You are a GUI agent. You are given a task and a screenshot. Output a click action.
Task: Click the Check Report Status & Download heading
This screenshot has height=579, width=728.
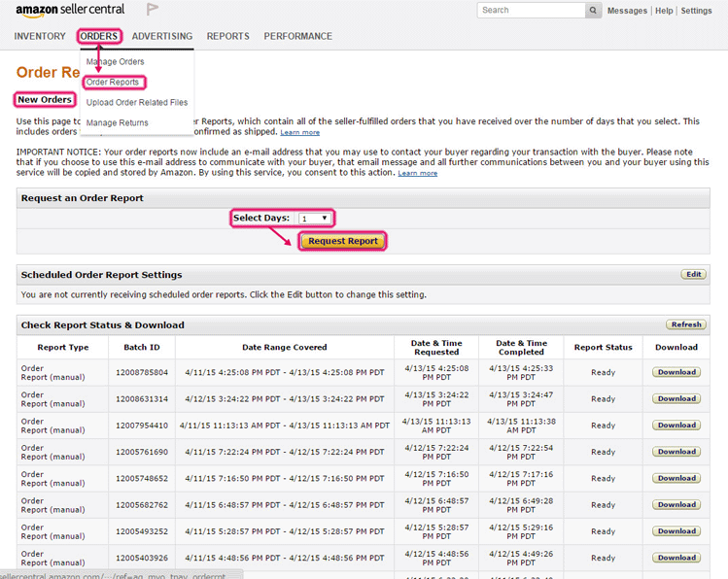pos(103,324)
